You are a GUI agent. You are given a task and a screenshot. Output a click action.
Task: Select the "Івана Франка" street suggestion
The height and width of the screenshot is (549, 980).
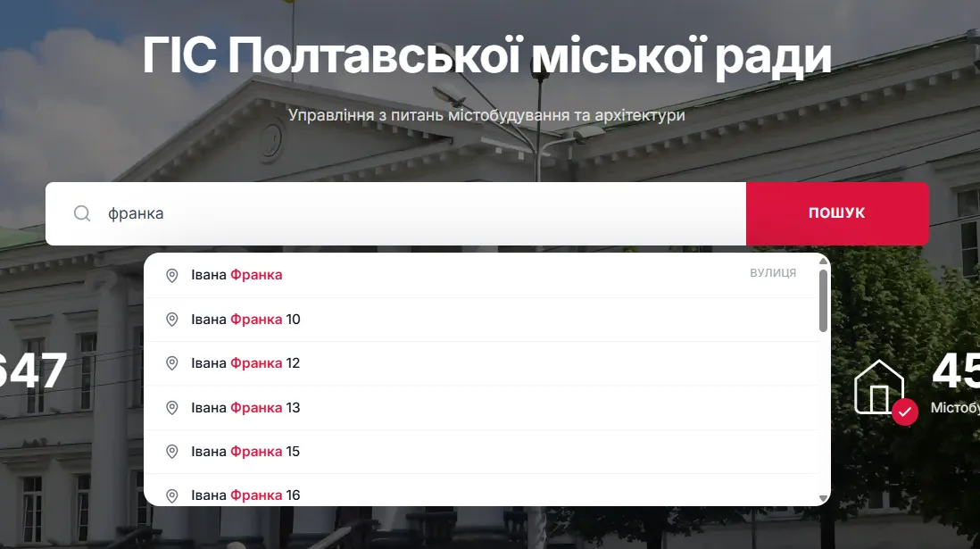point(237,275)
